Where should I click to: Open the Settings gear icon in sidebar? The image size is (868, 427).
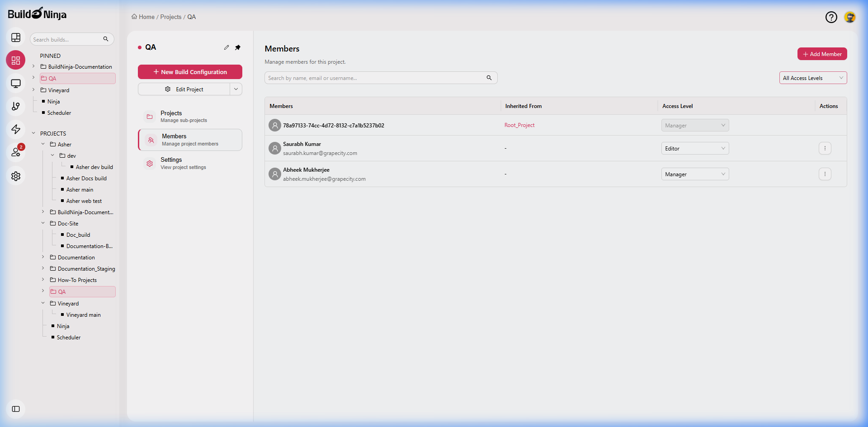point(16,176)
